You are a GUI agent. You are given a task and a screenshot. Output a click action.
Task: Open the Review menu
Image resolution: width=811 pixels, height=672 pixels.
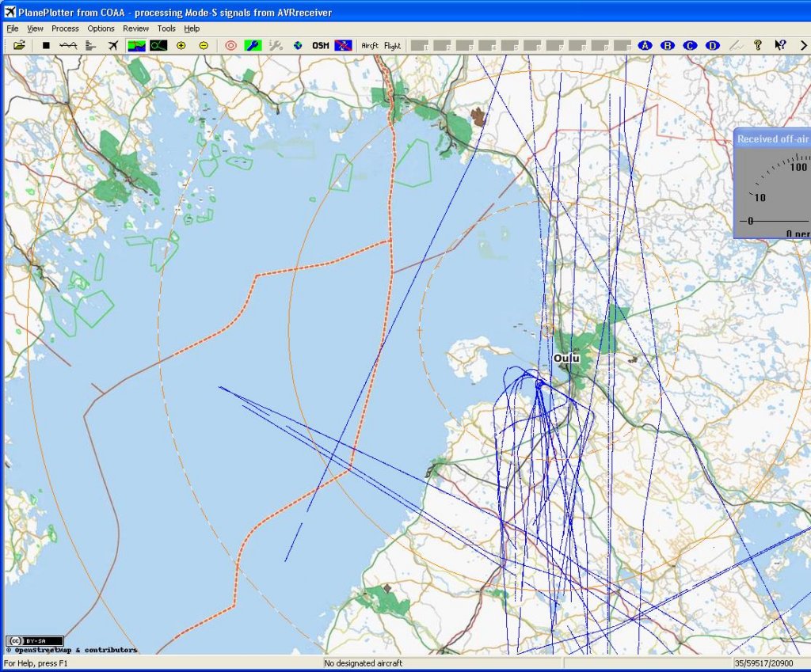(135, 28)
